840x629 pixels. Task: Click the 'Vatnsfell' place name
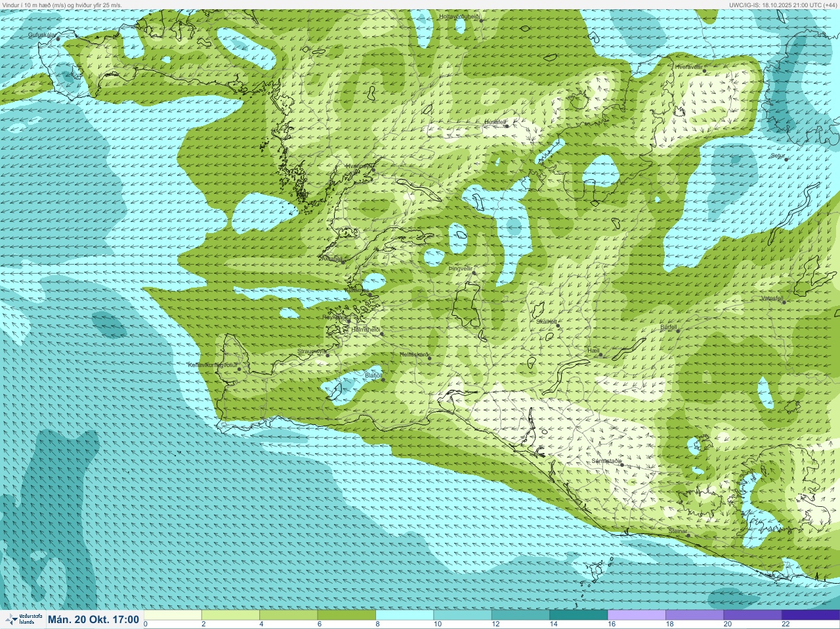[x=772, y=298]
